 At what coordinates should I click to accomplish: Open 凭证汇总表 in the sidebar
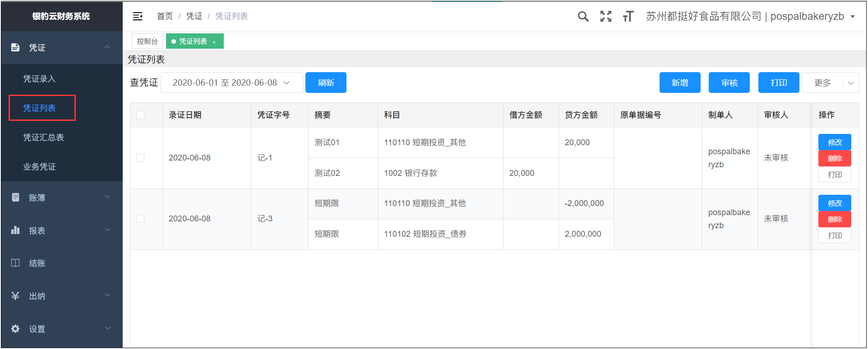coord(43,138)
